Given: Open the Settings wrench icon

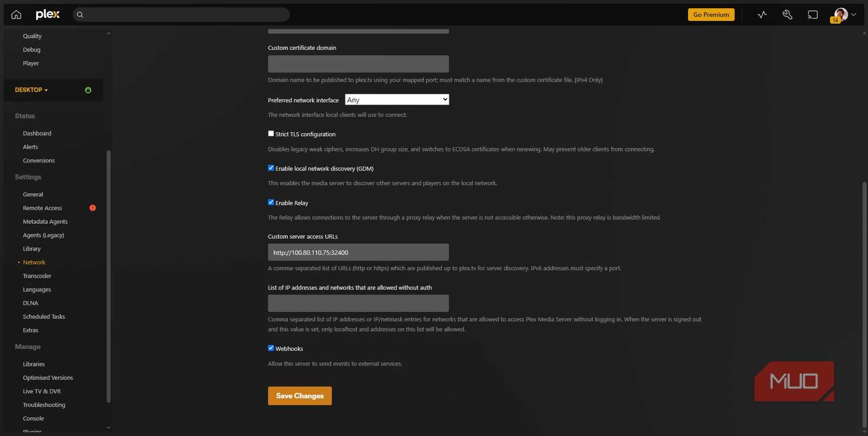Looking at the screenshot, I should point(787,15).
